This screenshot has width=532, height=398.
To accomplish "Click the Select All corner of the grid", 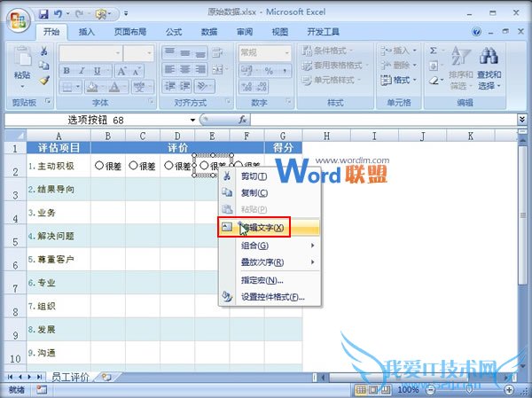I will (x=15, y=136).
